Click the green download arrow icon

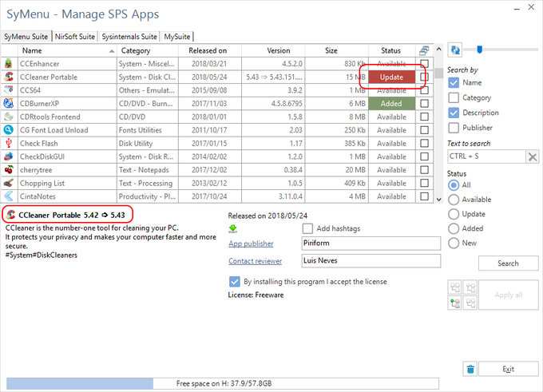pos(233,228)
